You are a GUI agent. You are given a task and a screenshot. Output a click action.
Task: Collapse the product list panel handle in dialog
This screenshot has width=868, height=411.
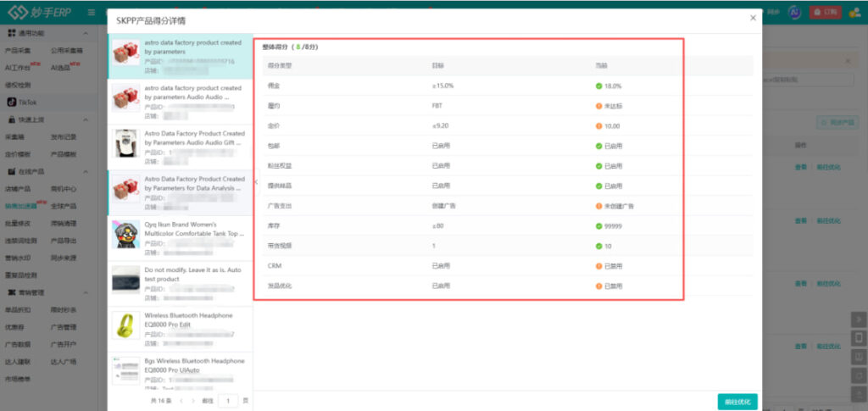click(x=256, y=184)
